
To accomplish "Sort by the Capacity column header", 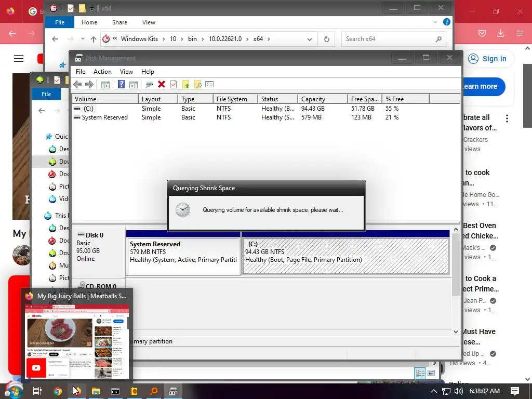I will click(323, 99).
